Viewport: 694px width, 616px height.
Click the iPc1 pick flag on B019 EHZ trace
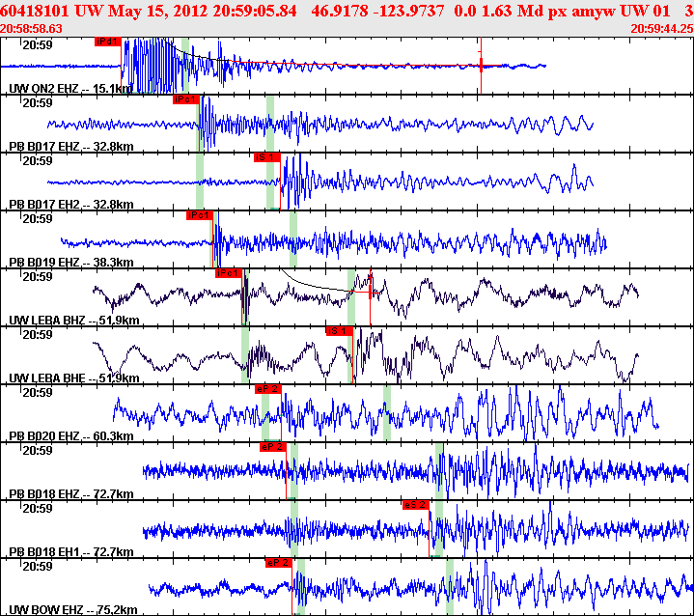(x=199, y=215)
